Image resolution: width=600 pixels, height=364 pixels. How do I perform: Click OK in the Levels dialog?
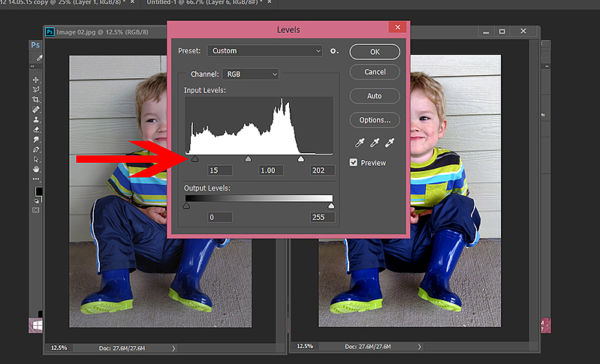[x=375, y=52]
